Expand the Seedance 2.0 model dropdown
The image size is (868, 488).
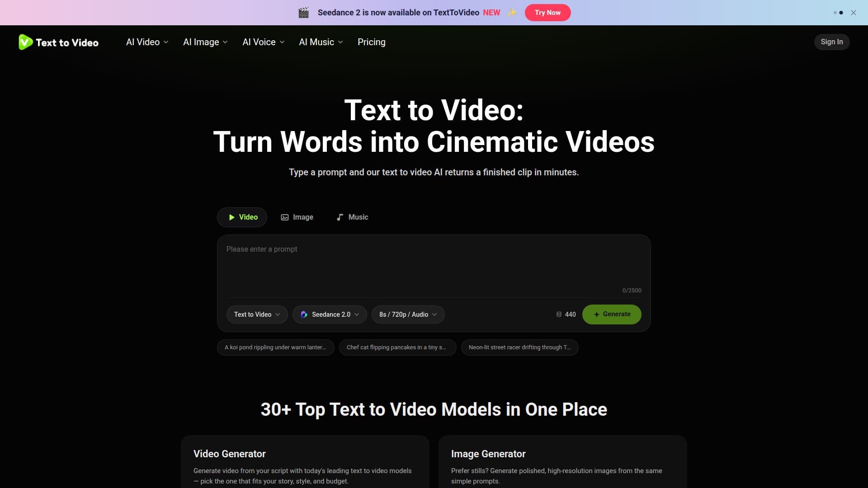coord(330,314)
